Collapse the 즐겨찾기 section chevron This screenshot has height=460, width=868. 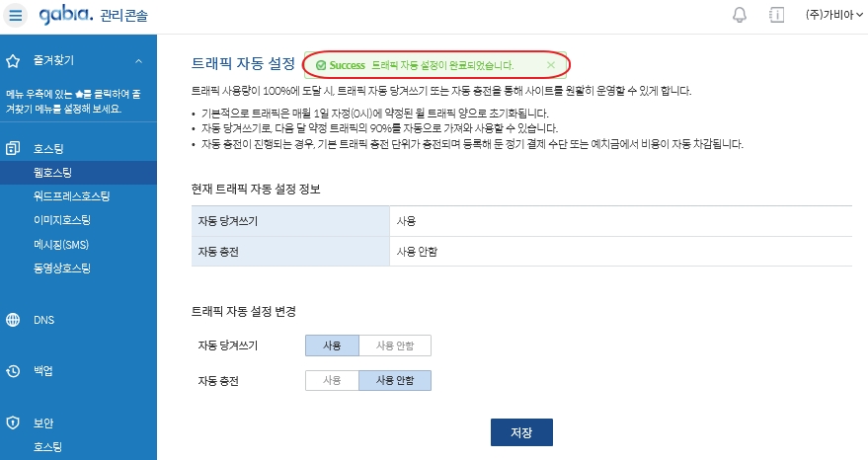coord(139,61)
